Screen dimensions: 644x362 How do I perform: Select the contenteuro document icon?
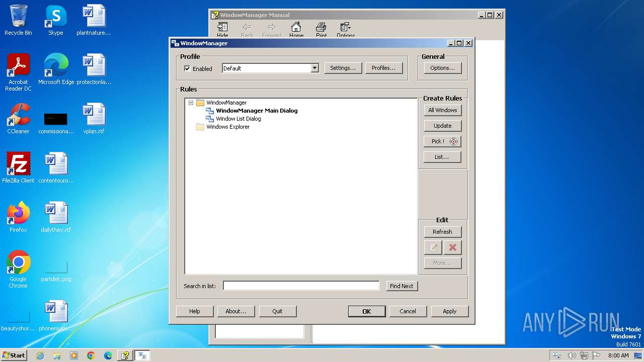point(56,168)
